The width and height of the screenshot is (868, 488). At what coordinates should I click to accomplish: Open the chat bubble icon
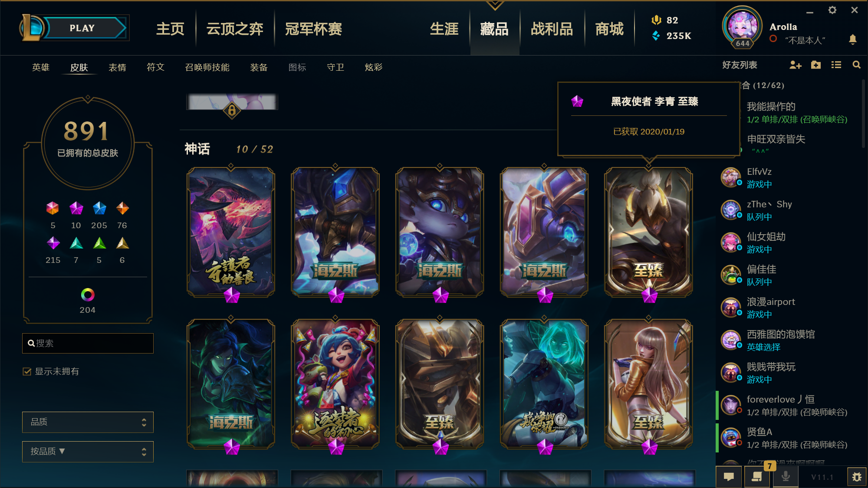click(x=729, y=477)
